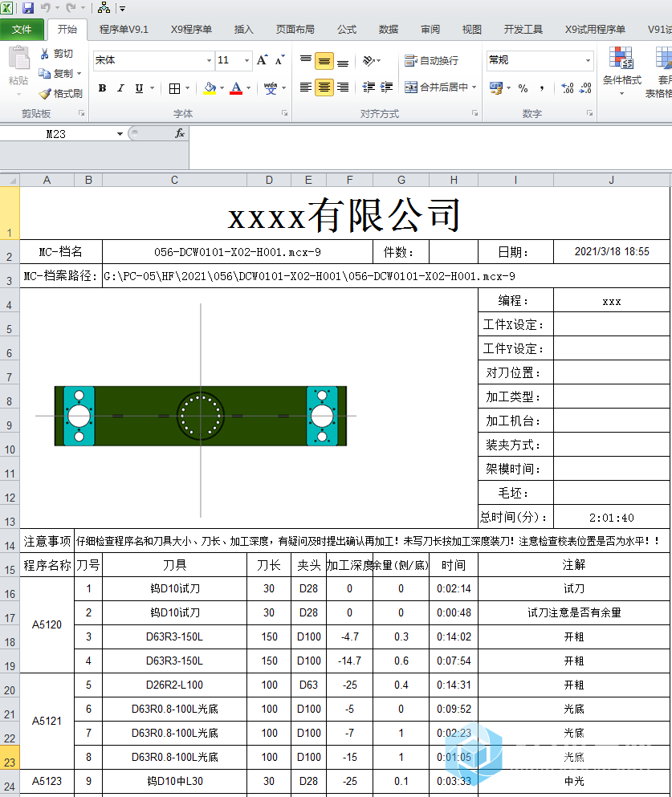Align text left
672x797 pixels.
click(x=306, y=87)
